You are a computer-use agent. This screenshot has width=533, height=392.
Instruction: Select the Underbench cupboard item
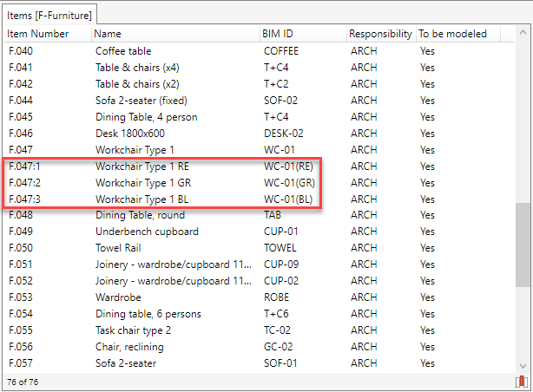click(x=147, y=232)
